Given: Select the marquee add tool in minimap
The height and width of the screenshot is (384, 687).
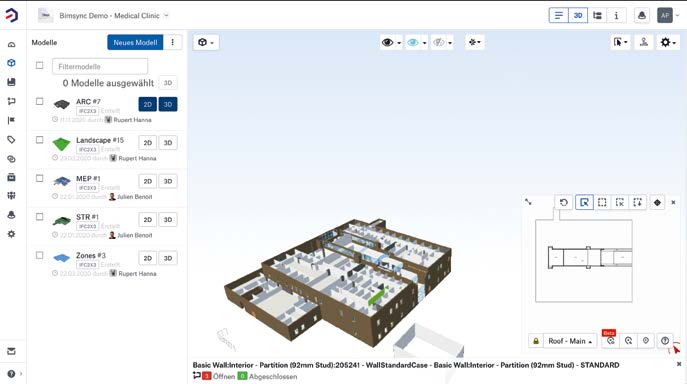Looking at the screenshot, I should click(x=637, y=203).
